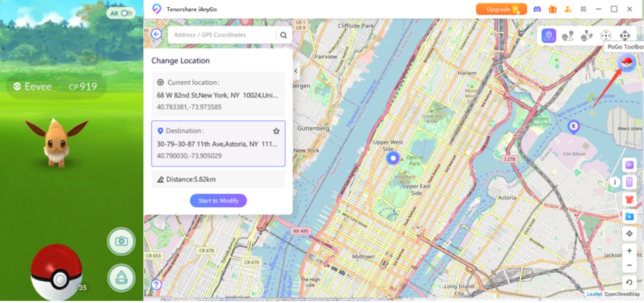Viewport: 644px width, 303px height.
Task: Select the multi-spot movement route icon
Action: [x=586, y=36]
